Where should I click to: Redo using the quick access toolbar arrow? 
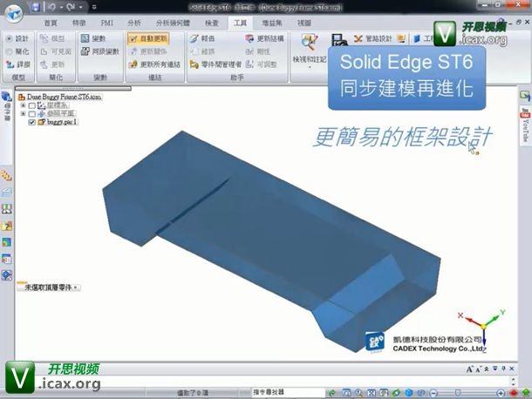pos(71,7)
